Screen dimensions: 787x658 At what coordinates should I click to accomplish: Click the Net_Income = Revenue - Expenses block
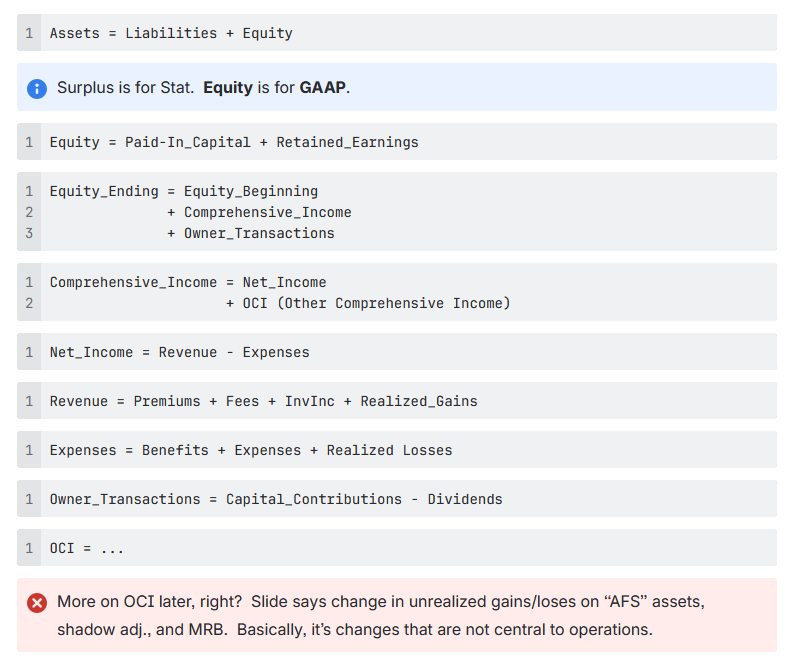180,352
